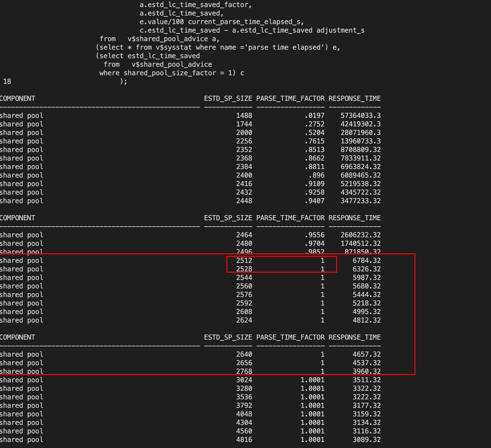The image size is (491, 448).
Task: Click the first COMPONENT column header
Action: click(x=18, y=98)
